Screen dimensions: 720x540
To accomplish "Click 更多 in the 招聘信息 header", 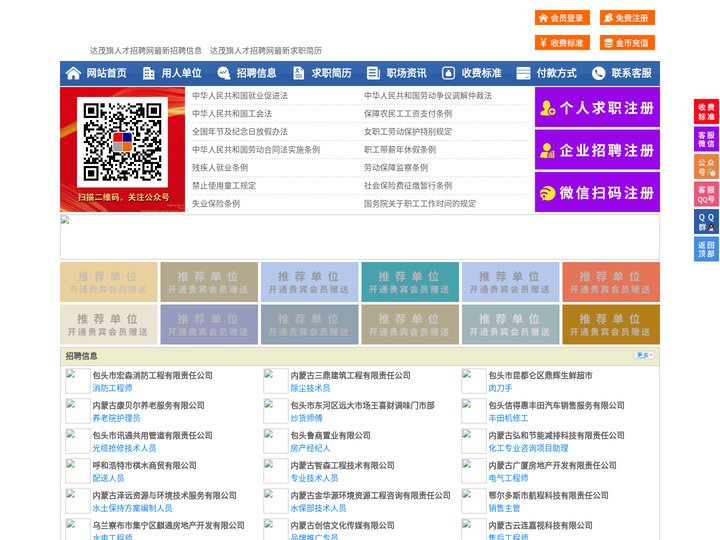I will (x=644, y=355).
